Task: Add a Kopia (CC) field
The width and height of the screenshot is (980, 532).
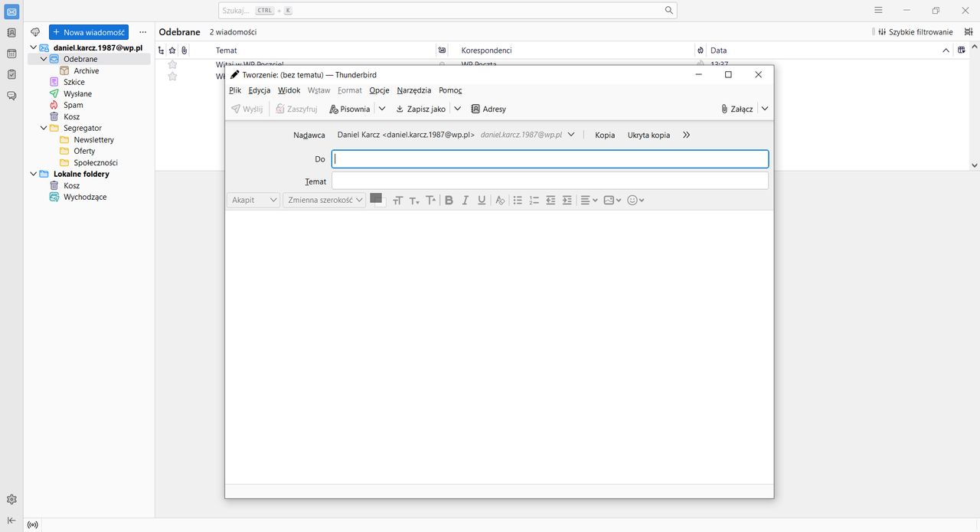Action: 605,135
